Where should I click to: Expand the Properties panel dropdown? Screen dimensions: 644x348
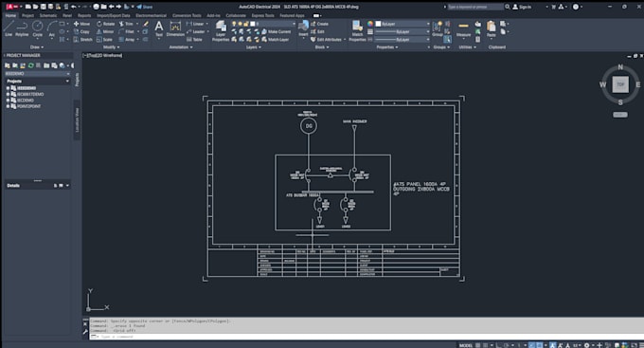coord(387,47)
